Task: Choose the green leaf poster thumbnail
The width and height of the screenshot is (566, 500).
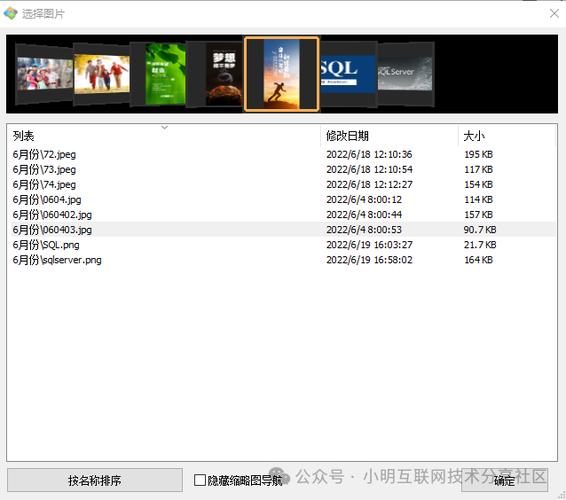Action: tap(159, 74)
